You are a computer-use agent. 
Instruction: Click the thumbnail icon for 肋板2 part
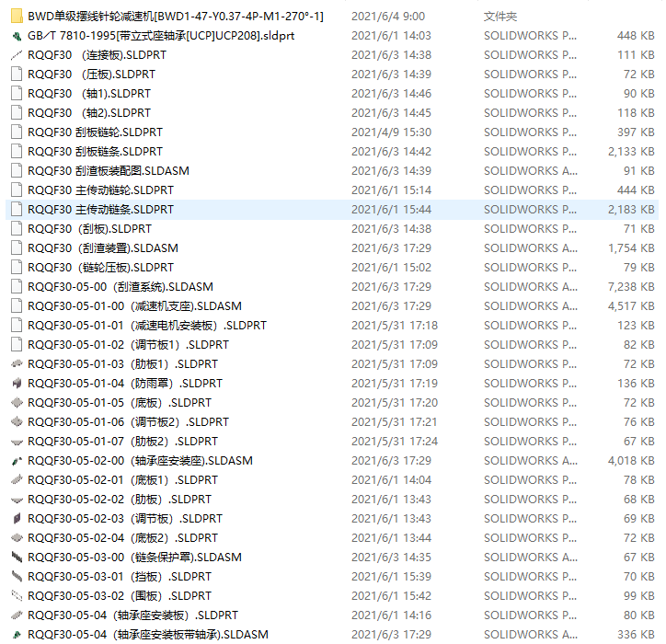click(x=17, y=442)
